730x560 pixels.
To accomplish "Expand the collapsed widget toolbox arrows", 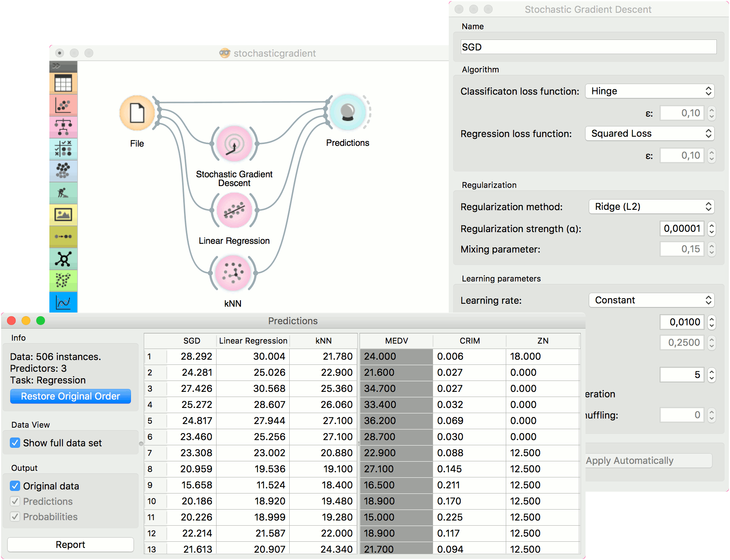I will click(56, 66).
